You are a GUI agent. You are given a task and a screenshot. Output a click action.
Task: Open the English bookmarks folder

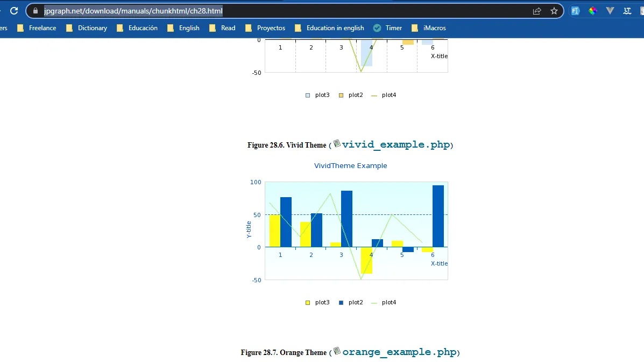[x=183, y=28]
